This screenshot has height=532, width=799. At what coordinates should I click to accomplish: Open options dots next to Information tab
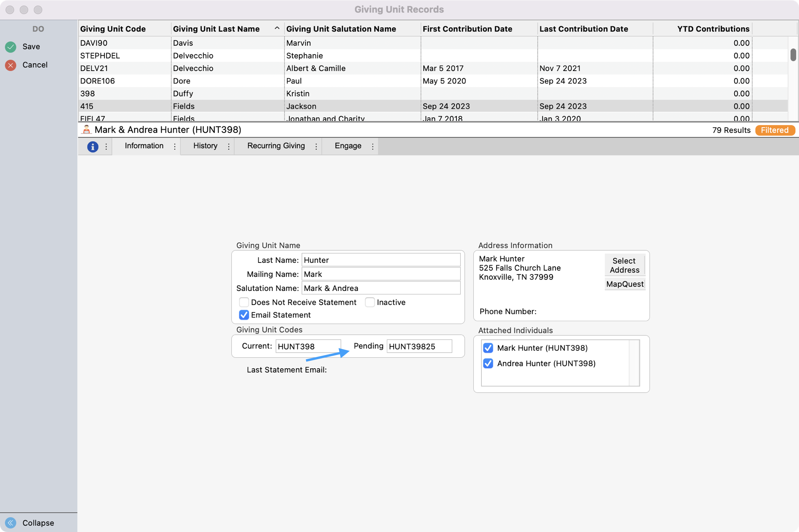point(175,147)
